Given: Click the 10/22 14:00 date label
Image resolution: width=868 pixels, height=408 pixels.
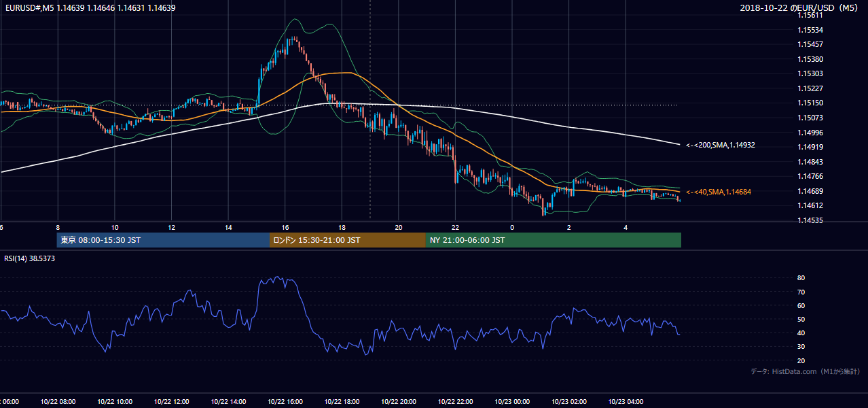Looking at the screenshot, I should point(228,402).
